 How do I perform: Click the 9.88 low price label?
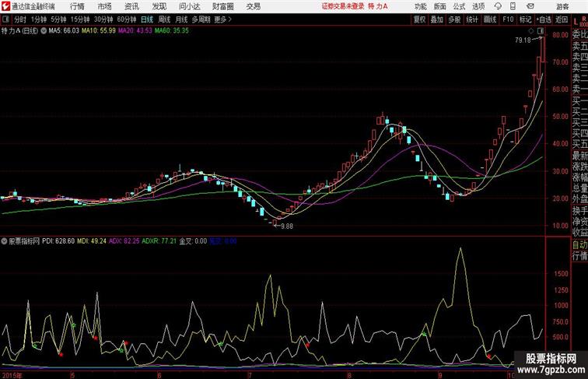[x=287, y=226]
